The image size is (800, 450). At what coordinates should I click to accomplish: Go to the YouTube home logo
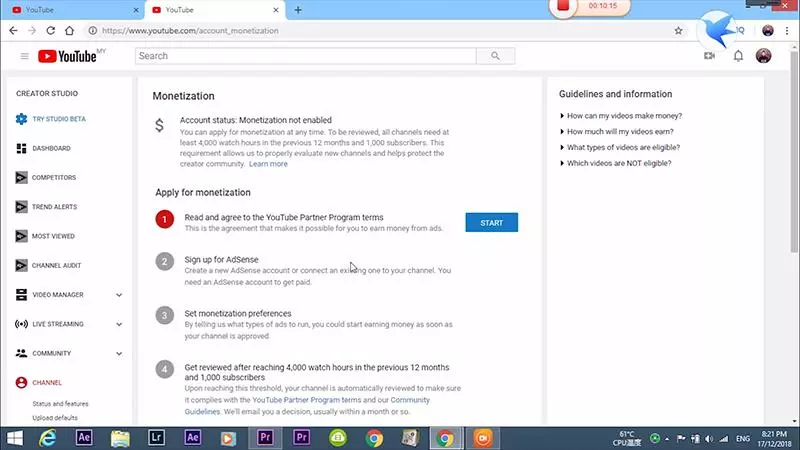[67, 56]
